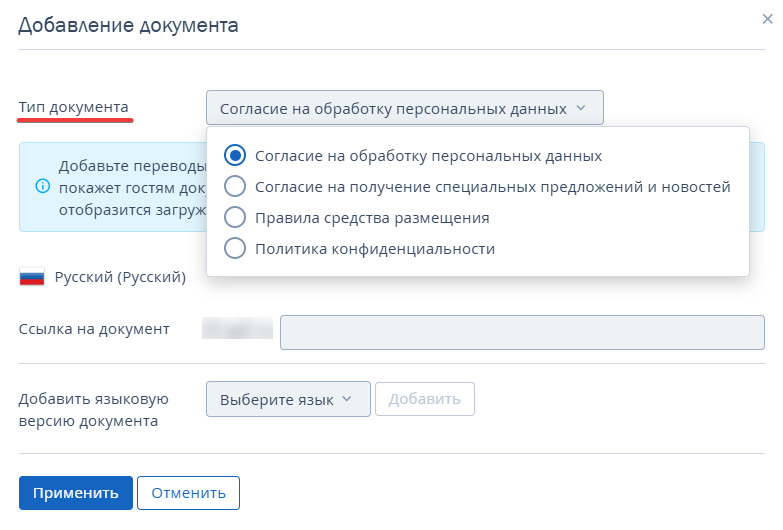783x530 pixels.
Task: Choose Согласие на получение специальных предложений radio
Action: point(235,186)
